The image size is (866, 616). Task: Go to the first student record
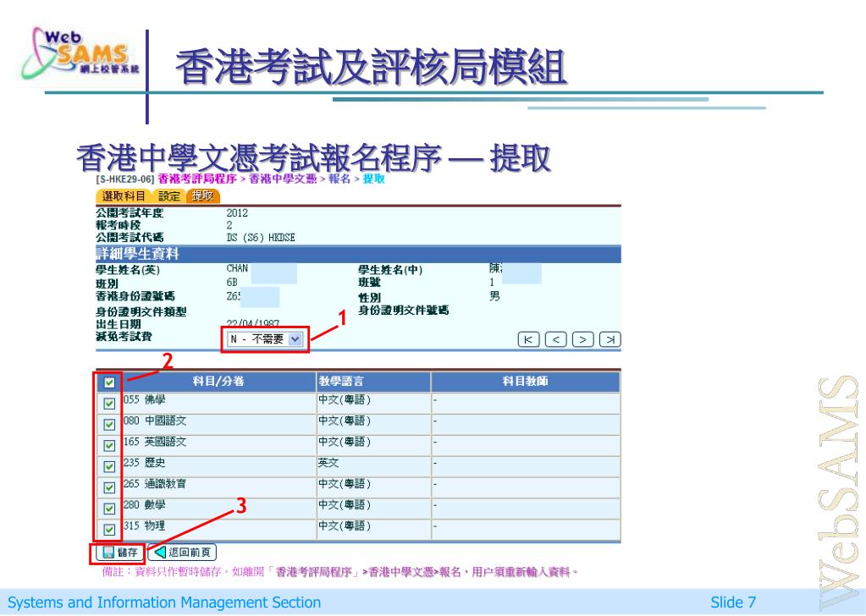528,339
